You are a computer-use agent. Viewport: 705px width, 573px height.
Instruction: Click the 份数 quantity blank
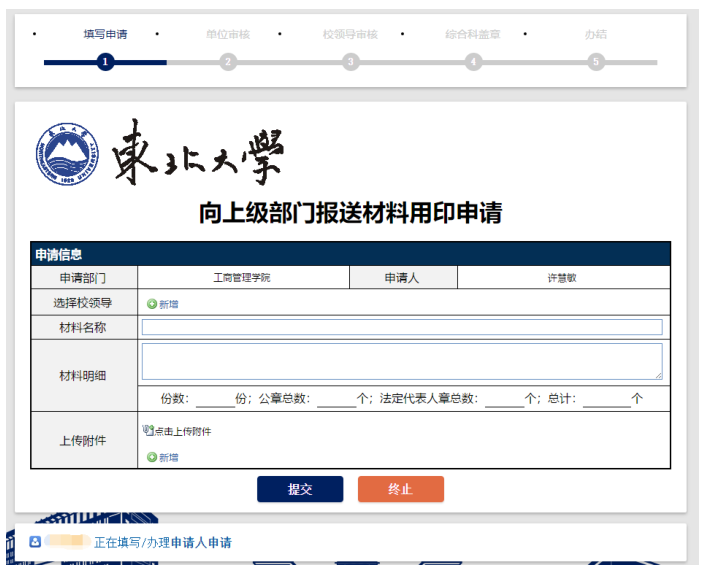point(214,399)
